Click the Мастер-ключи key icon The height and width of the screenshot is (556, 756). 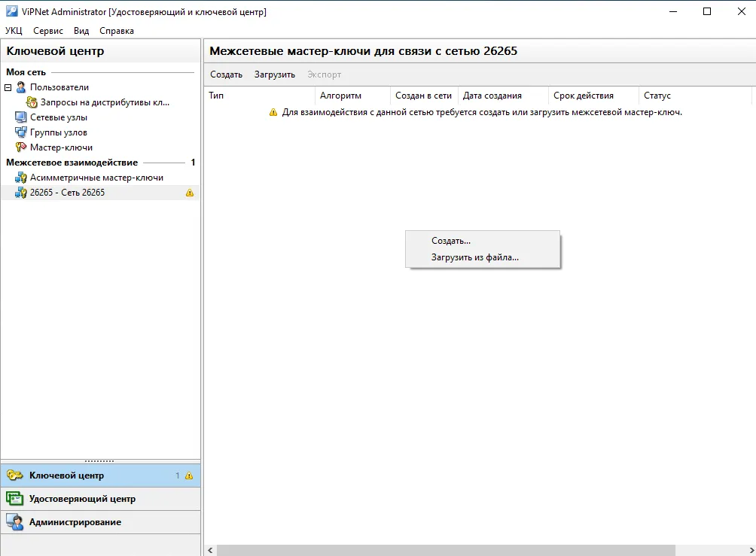click(21, 147)
